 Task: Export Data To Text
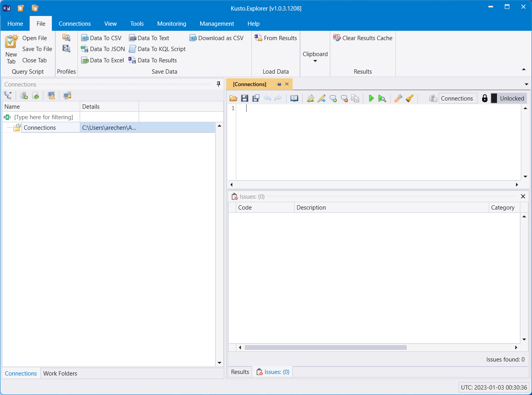[x=149, y=38]
